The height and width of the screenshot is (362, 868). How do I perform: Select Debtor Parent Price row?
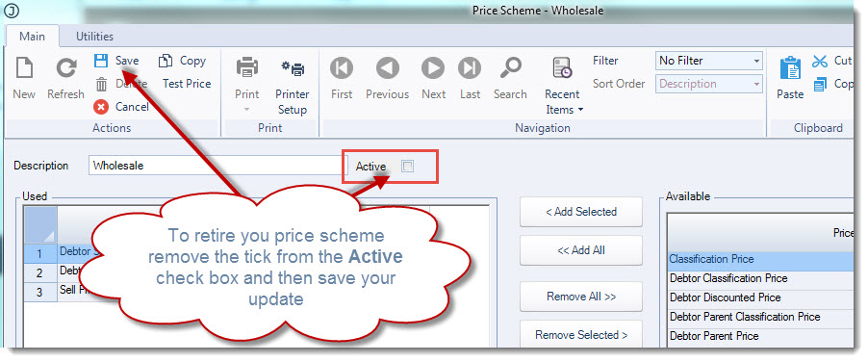click(x=760, y=336)
